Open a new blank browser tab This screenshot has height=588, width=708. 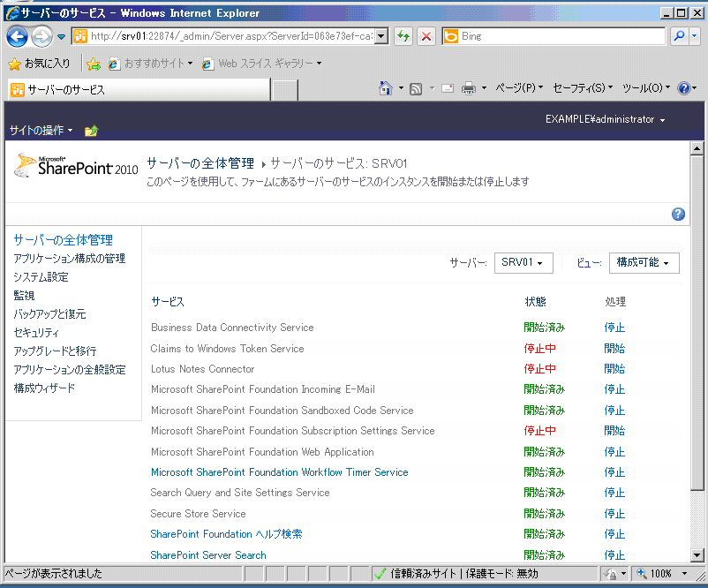(x=284, y=90)
